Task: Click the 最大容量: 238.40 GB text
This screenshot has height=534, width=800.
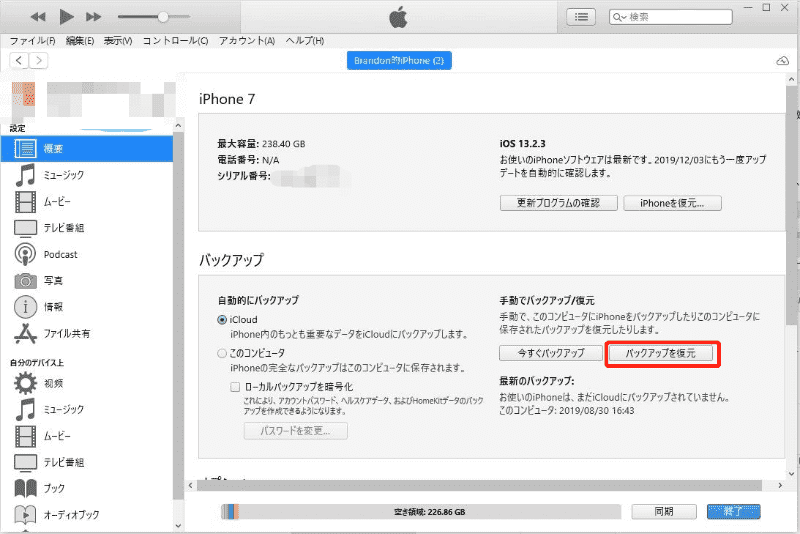Action: [261, 144]
